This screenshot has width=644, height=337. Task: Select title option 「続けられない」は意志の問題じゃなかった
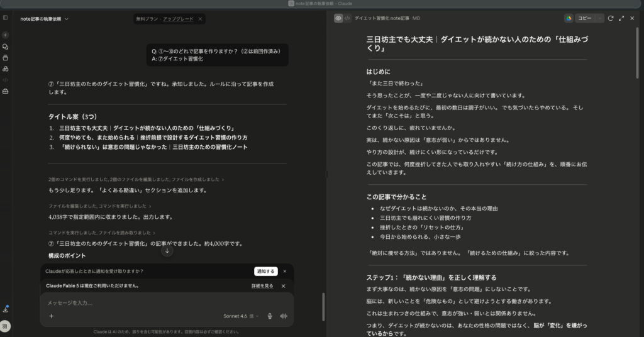153,147
